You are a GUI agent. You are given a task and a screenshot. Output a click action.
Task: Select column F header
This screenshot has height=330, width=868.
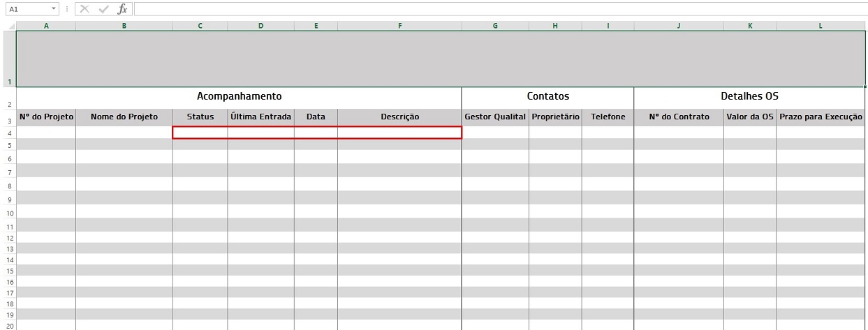pyautogui.click(x=399, y=26)
